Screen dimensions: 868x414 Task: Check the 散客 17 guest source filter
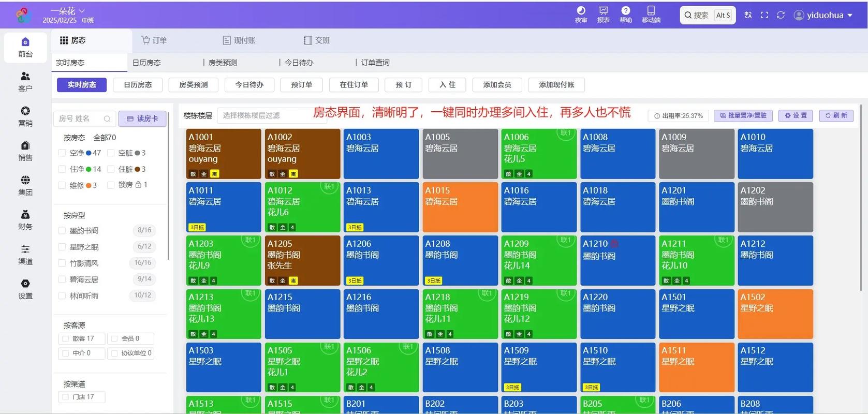[65, 338]
